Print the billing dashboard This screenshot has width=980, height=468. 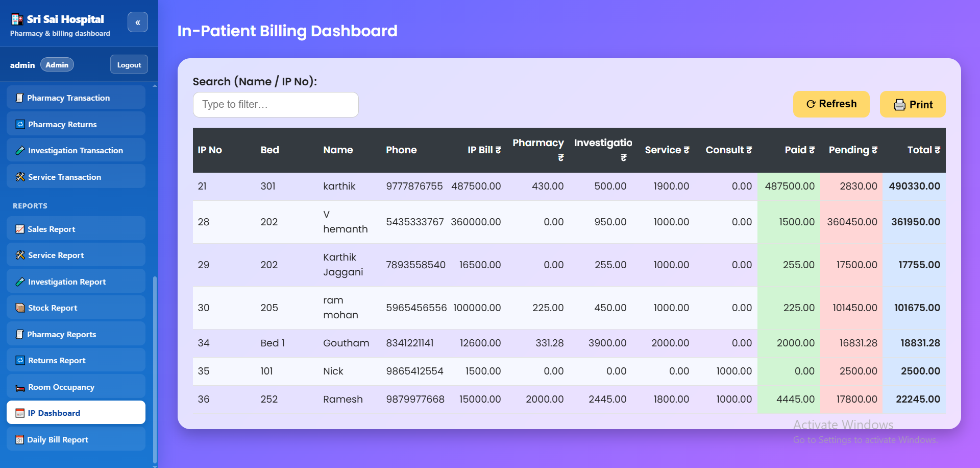(913, 104)
